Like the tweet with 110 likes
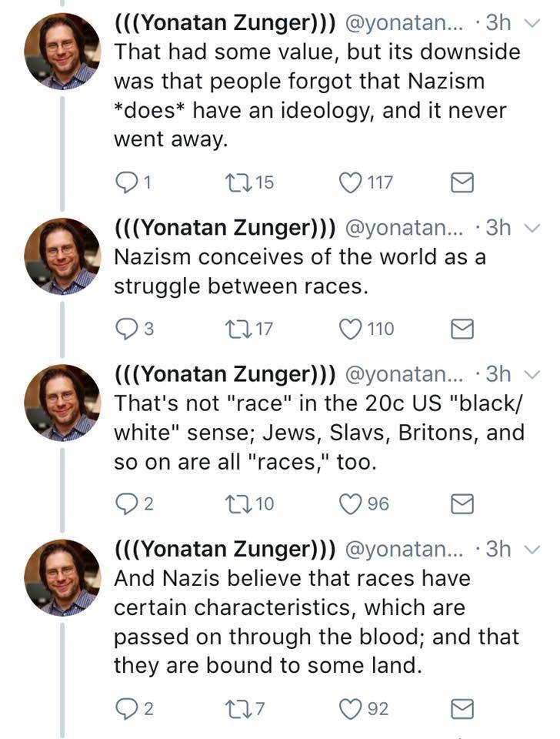Image resolution: width=560 pixels, height=739 pixels. click(351, 329)
